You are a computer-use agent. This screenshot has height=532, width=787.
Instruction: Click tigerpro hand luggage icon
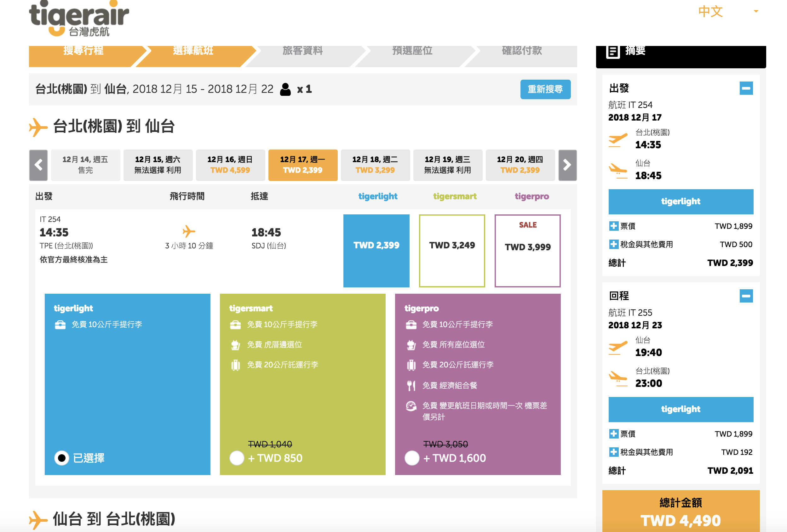pos(411,325)
